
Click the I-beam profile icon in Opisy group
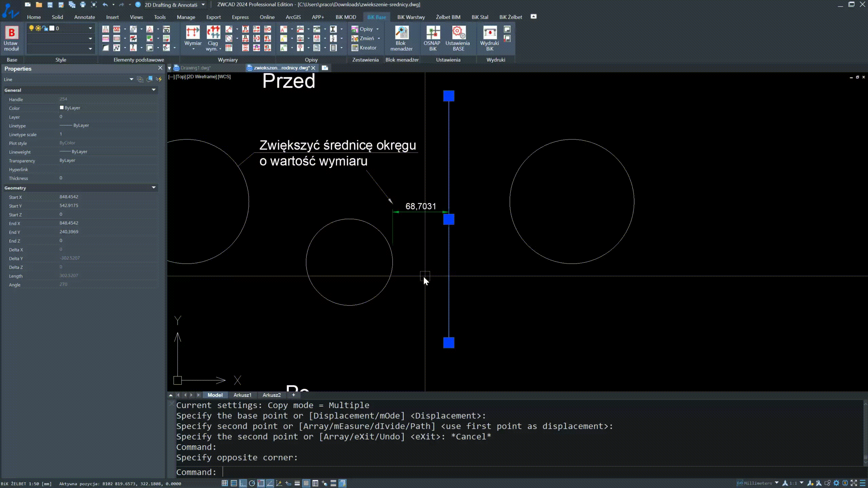pos(333,29)
